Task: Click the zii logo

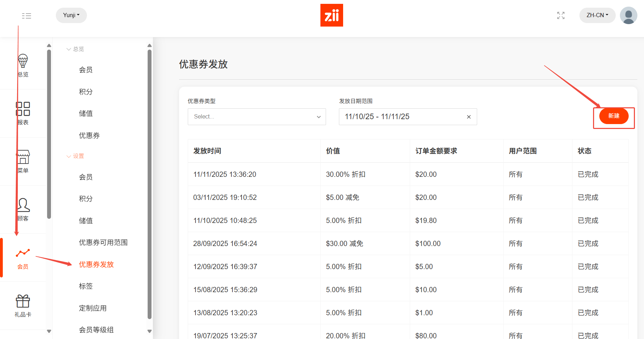Action: (x=332, y=15)
